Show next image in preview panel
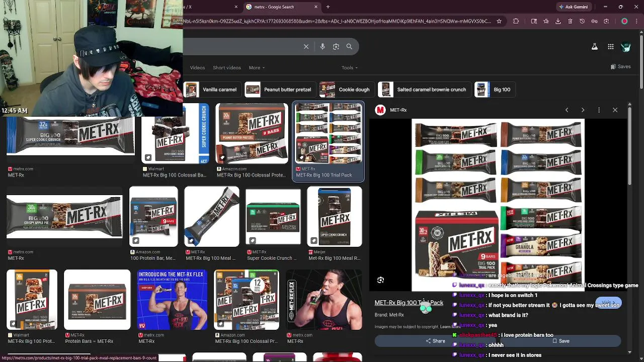 click(x=583, y=110)
